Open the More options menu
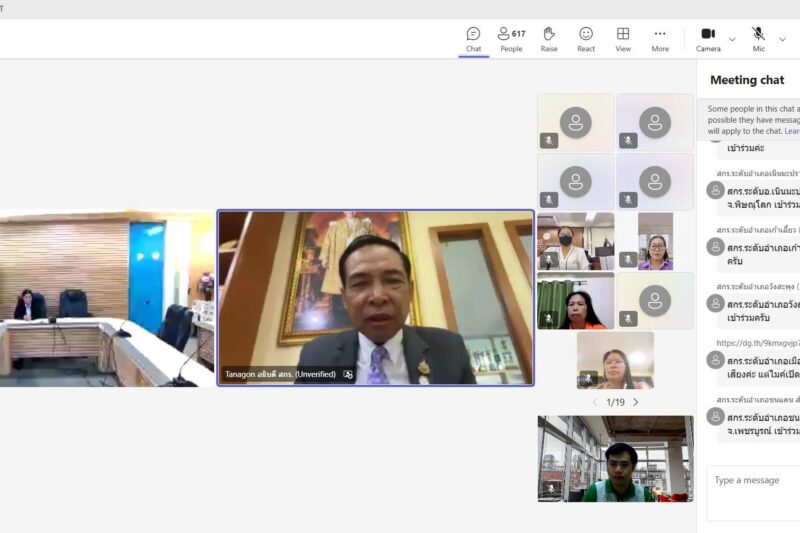 point(660,39)
